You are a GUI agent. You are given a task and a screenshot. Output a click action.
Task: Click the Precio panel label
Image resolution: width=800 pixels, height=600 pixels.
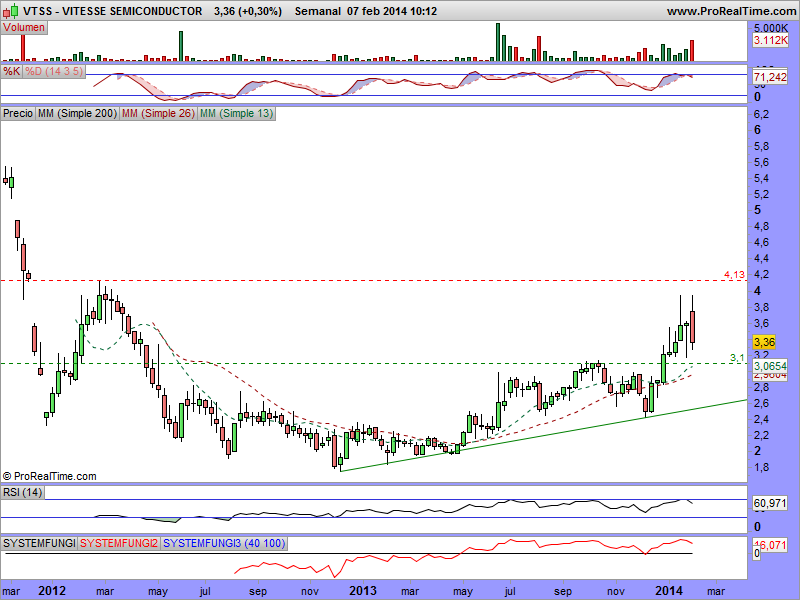coord(18,113)
